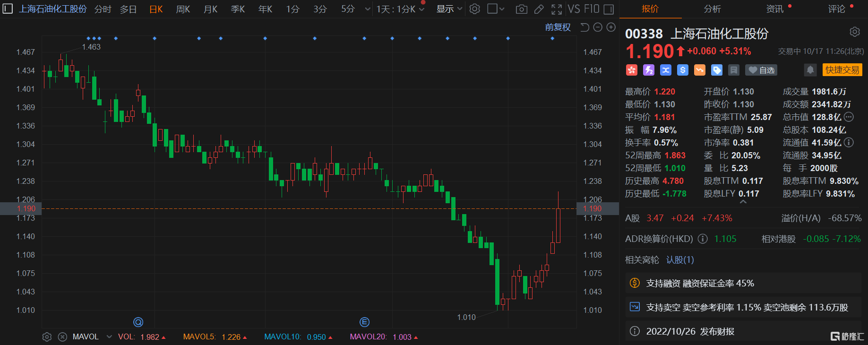Click the E earnings event marker

(x=364, y=322)
